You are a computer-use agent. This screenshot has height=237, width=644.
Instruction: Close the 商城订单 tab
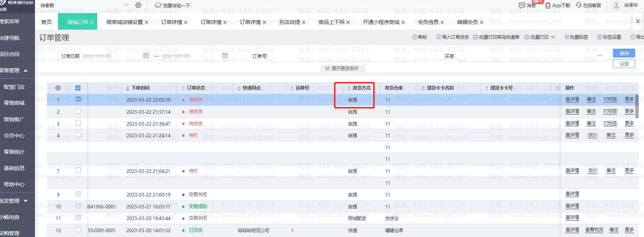click(x=91, y=22)
